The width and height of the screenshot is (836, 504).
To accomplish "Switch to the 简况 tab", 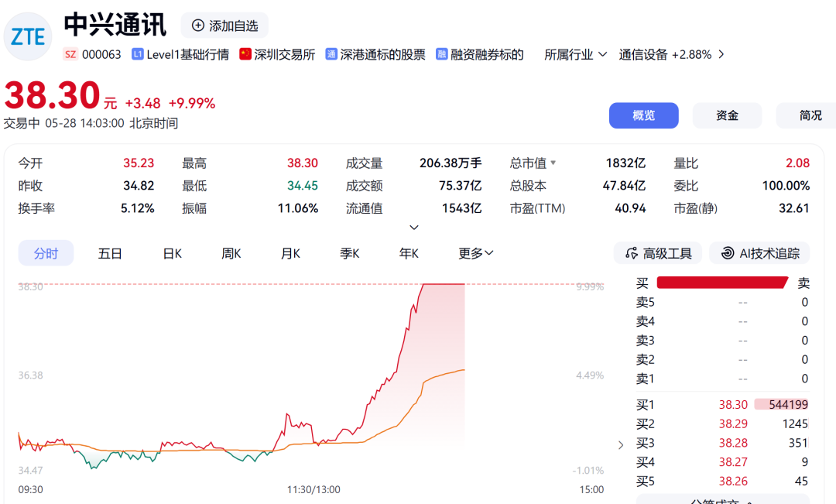I will [807, 115].
